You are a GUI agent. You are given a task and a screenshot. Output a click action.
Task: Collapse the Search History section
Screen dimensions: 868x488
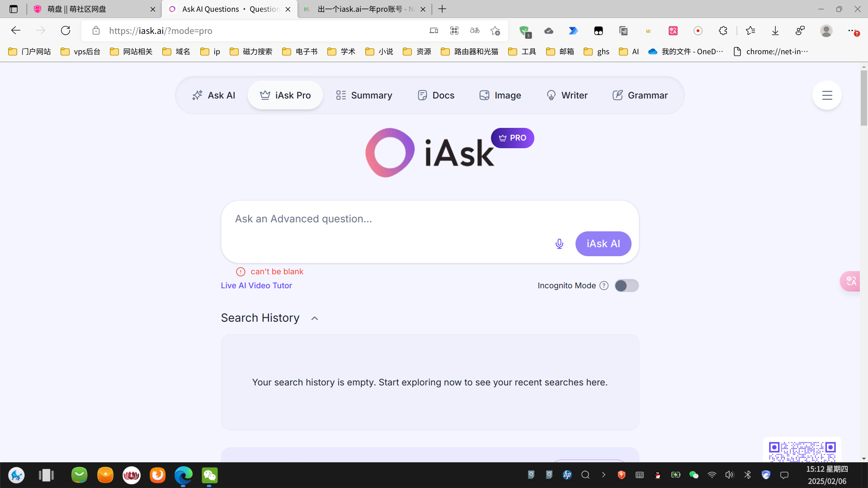click(x=315, y=319)
